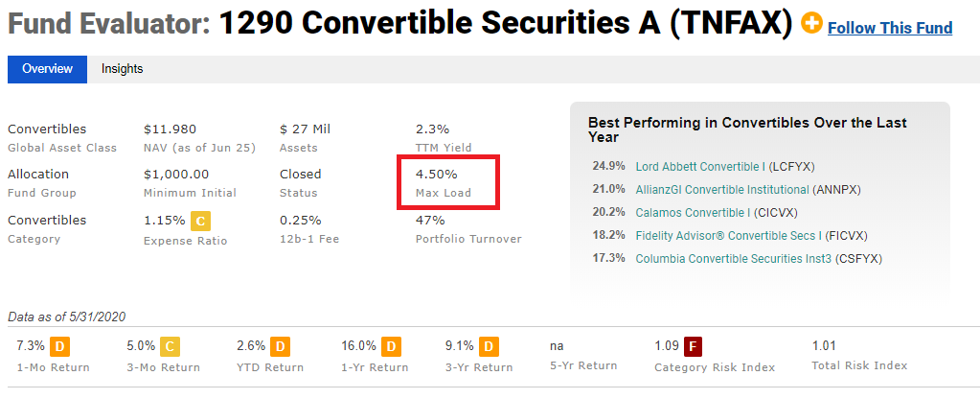980x399 pixels.
Task: Click the YTD Return D grade badge
Action: pos(281,346)
